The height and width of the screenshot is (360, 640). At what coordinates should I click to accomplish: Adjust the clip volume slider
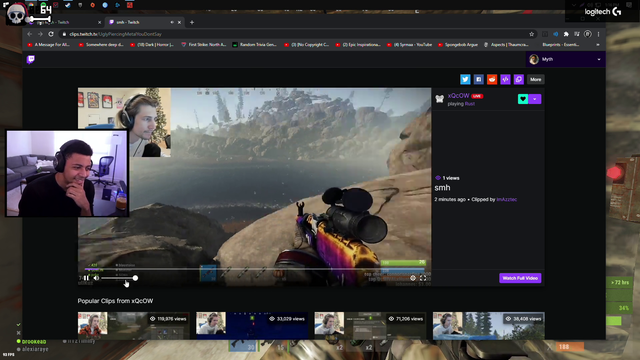pyautogui.click(x=119, y=278)
